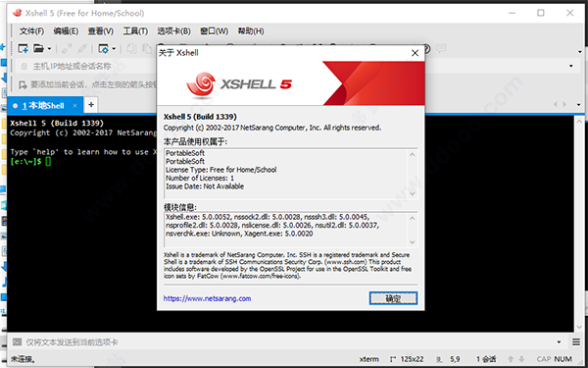Click the 5,9 cursor position value

tap(455, 359)
